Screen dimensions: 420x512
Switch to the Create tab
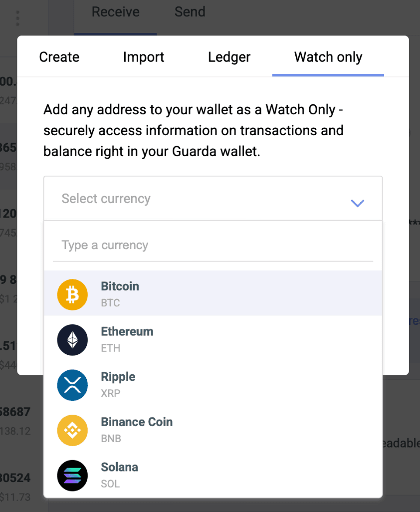(x=59, y=57)
